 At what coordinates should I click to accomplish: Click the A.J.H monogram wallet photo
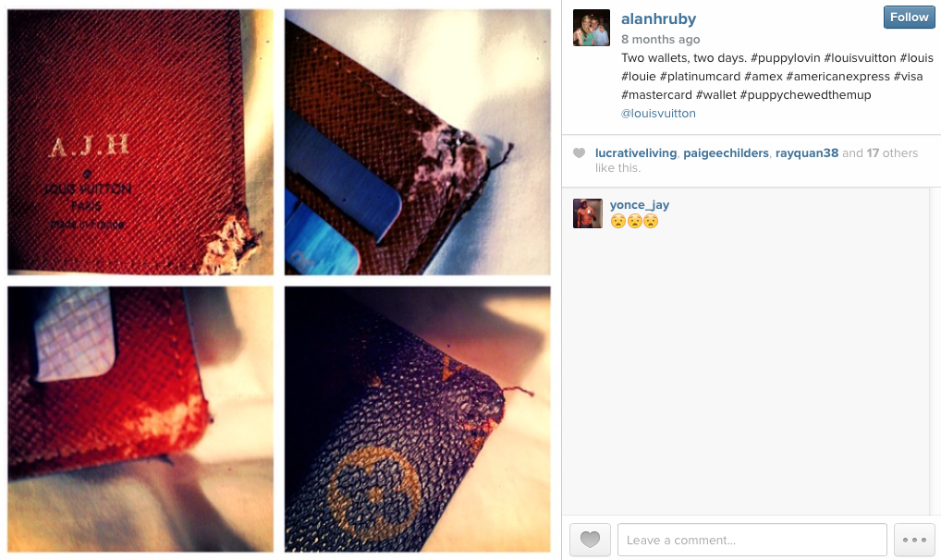[141, 142]
